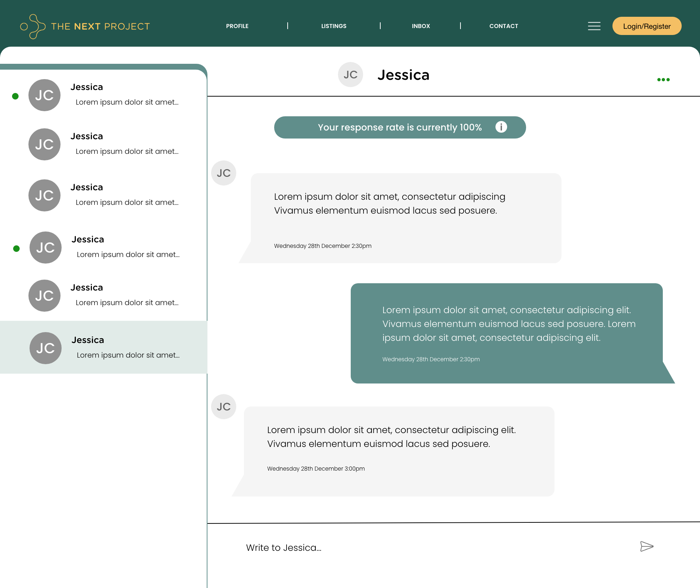Click JC avatar of highlighted conversation

point(45,348)
